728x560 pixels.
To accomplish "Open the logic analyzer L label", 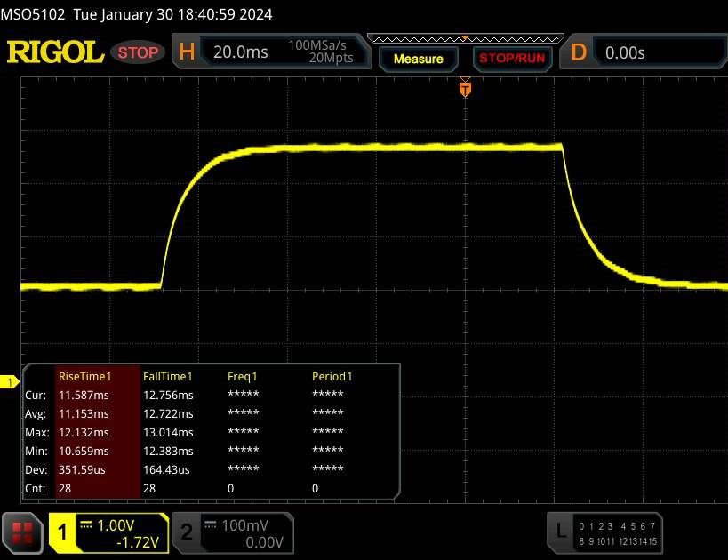I will click(561, 531).
